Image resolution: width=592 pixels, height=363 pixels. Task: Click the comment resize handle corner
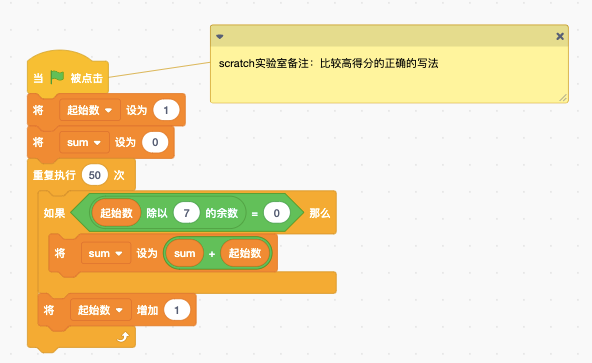pos(563,97)
